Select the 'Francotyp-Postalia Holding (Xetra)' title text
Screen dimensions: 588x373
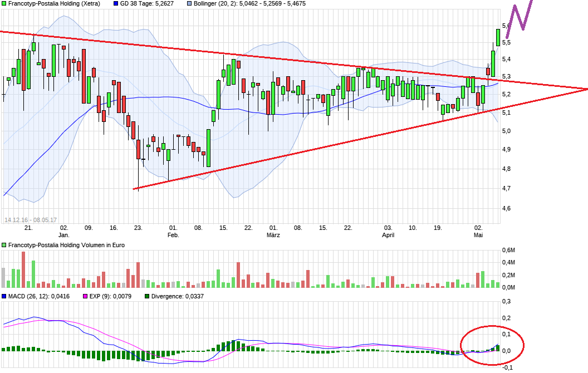tap(55, 3)
